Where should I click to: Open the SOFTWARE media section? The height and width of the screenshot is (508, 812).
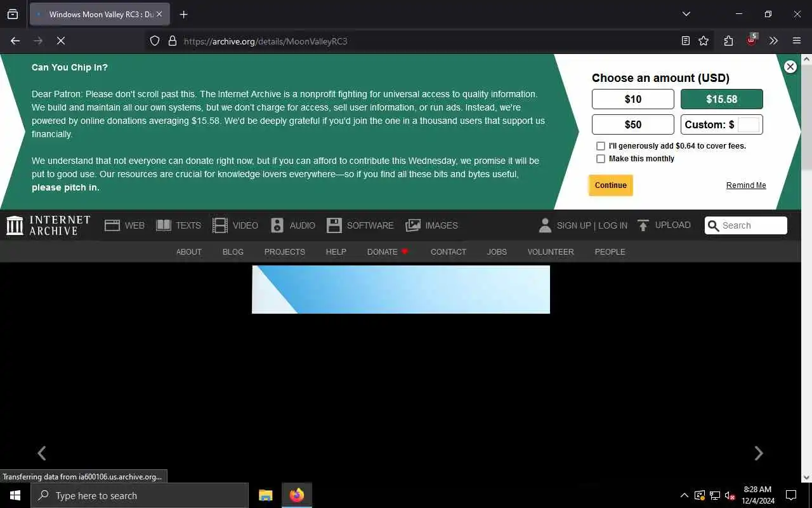tap(360, 225)
